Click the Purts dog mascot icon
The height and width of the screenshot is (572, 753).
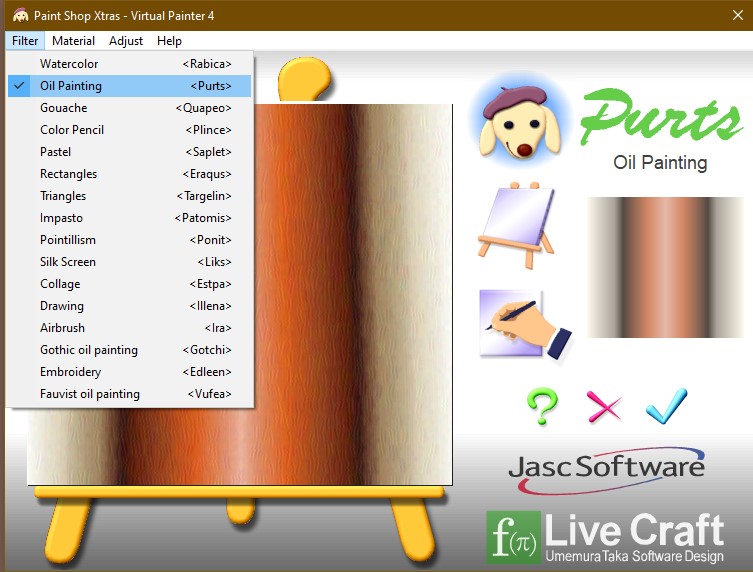point(521,120)
